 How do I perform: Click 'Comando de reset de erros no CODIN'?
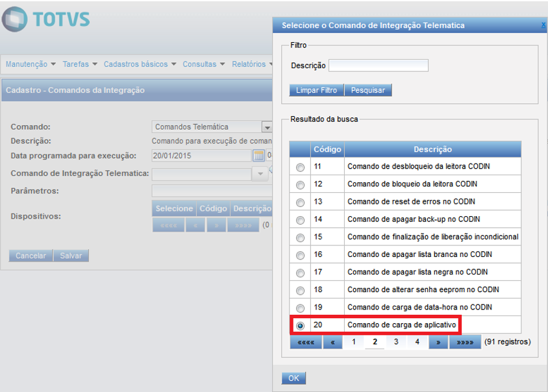[x=412, y=202]
